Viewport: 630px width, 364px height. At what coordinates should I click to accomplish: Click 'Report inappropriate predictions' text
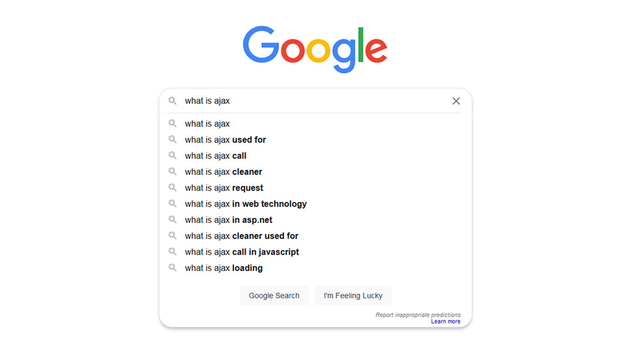[418, 315]
